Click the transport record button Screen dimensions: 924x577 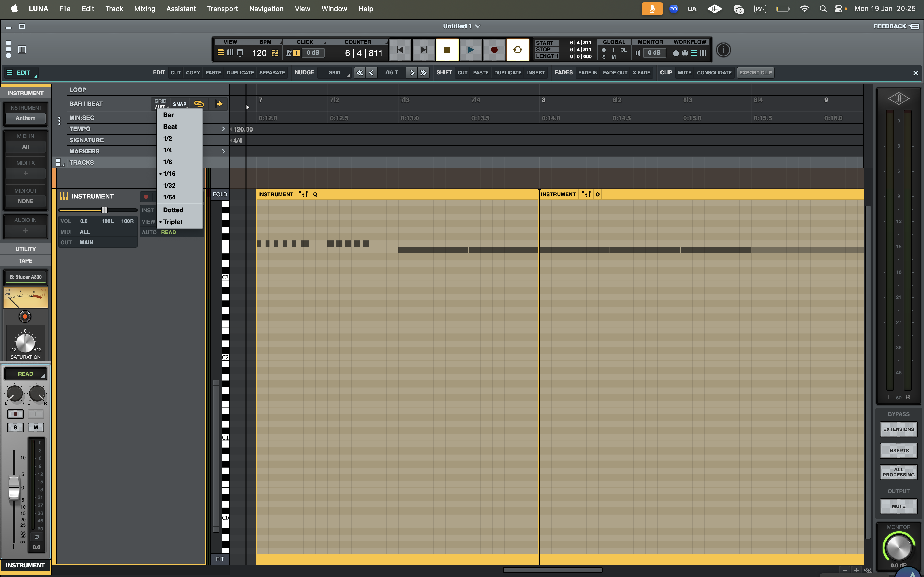(x=494, y=50)
